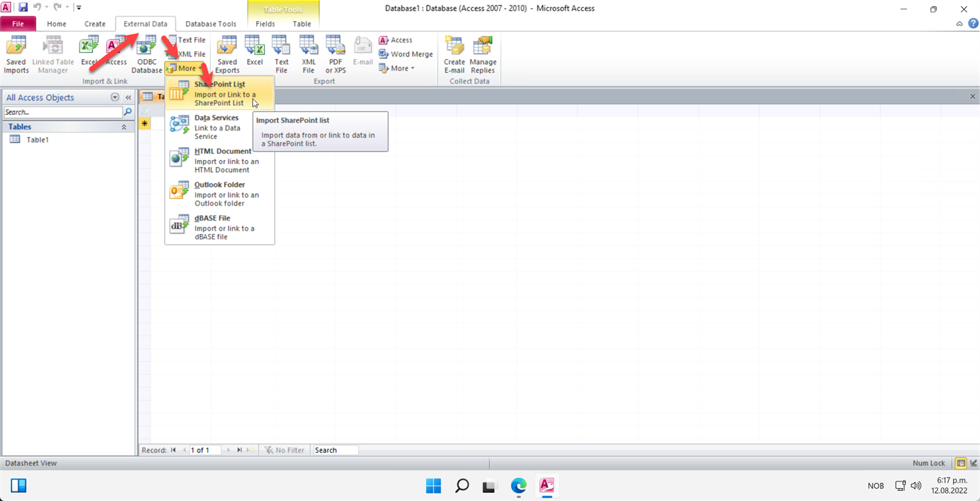The height and width of the screenshot is (501, 980).
Task: Export to Access database
Action: [396, 40]
